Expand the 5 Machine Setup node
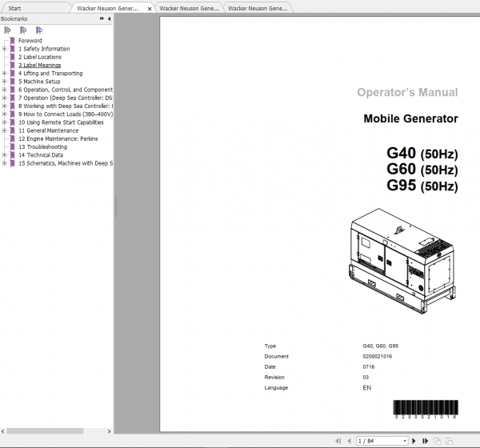 [x=4, y=82]
